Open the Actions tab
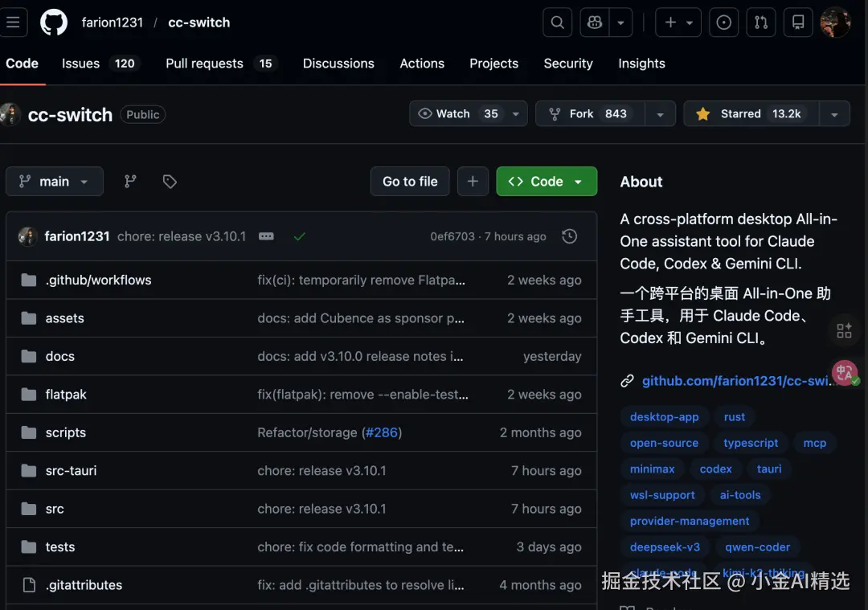The width and height of the screenshot is (868, 610). 422,63
